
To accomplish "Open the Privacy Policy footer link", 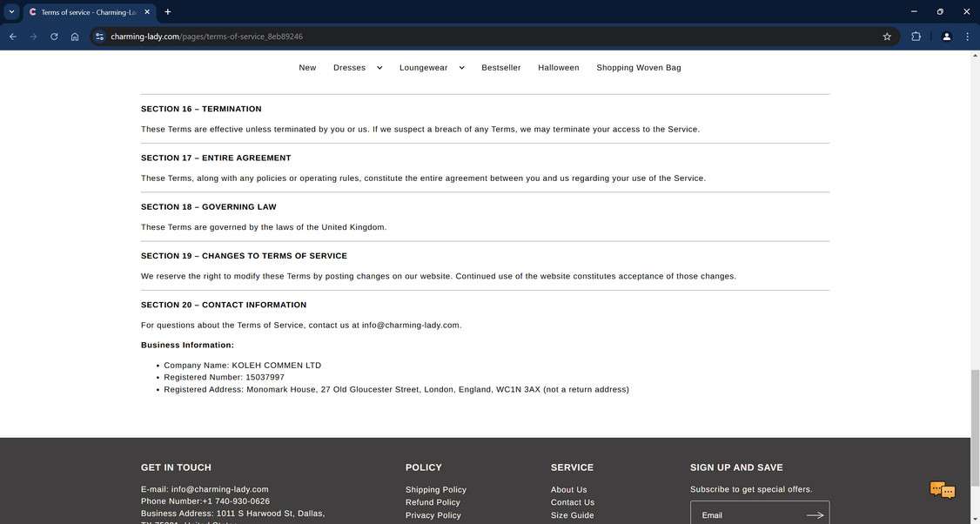I will coord(433,515).
